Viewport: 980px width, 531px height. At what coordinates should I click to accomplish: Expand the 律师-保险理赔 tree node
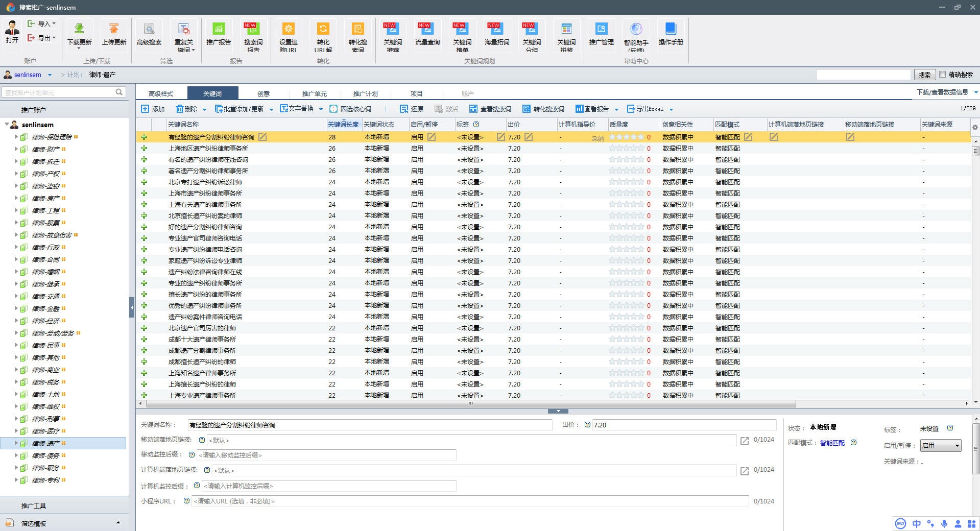[x=16, y=137]
